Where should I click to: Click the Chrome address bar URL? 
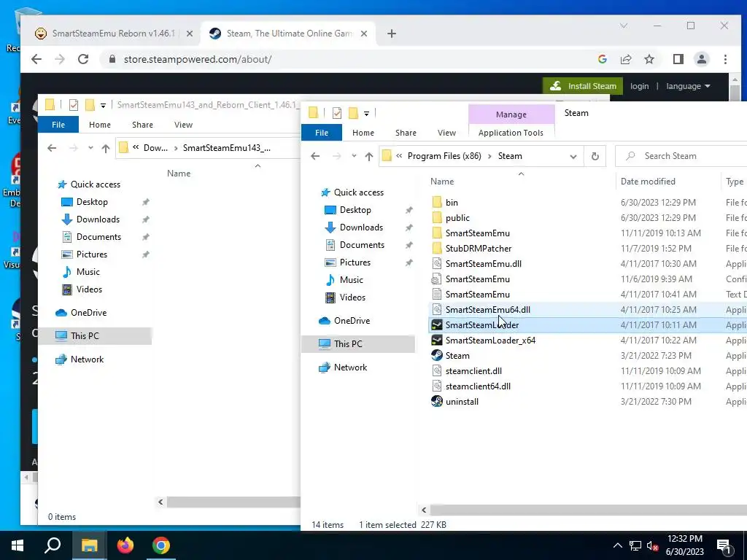[197, 59]
